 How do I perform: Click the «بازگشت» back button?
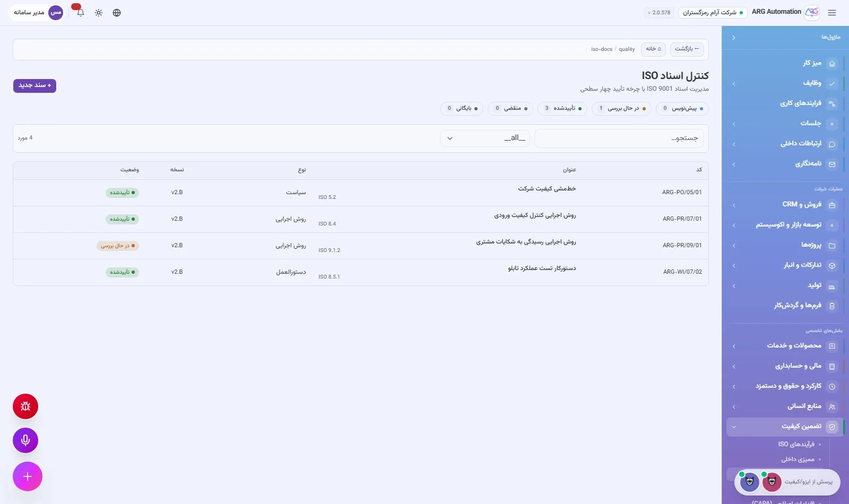[687, 49]
